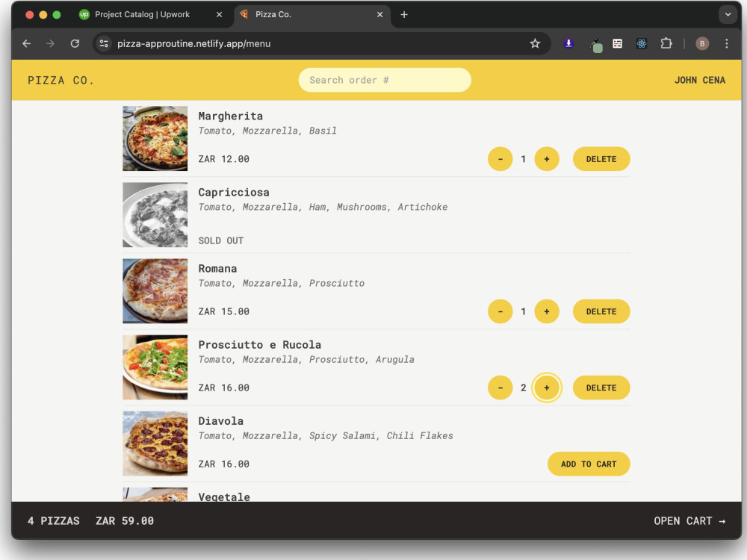The width and height of the screenshot is (747, 560).
Task: Reload the pizza menu page
Action: (x=75, y=44)
